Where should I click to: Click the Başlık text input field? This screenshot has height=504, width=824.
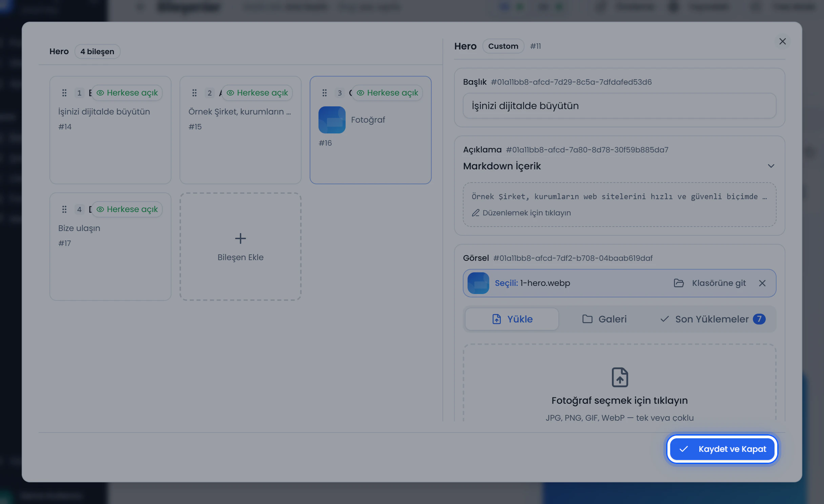click(620, 106)
